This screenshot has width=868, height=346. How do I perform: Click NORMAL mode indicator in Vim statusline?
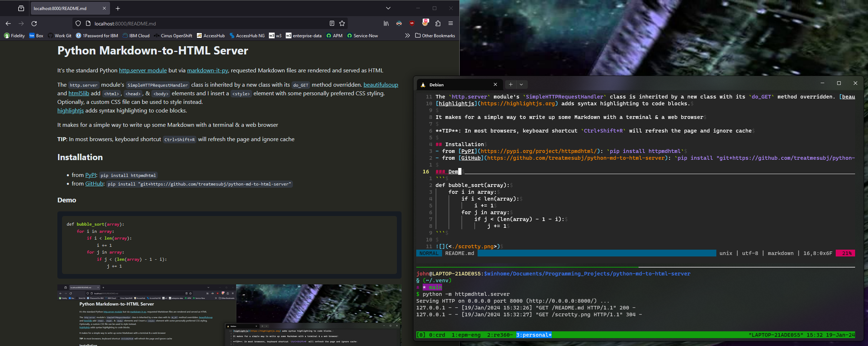pyautogui.click(x=429, y=253)
